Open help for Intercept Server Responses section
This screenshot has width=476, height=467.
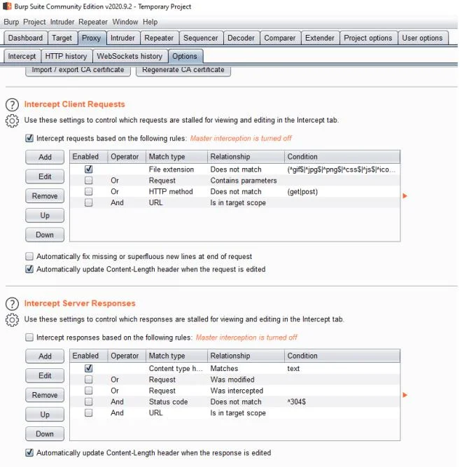[x=12, y=304]
